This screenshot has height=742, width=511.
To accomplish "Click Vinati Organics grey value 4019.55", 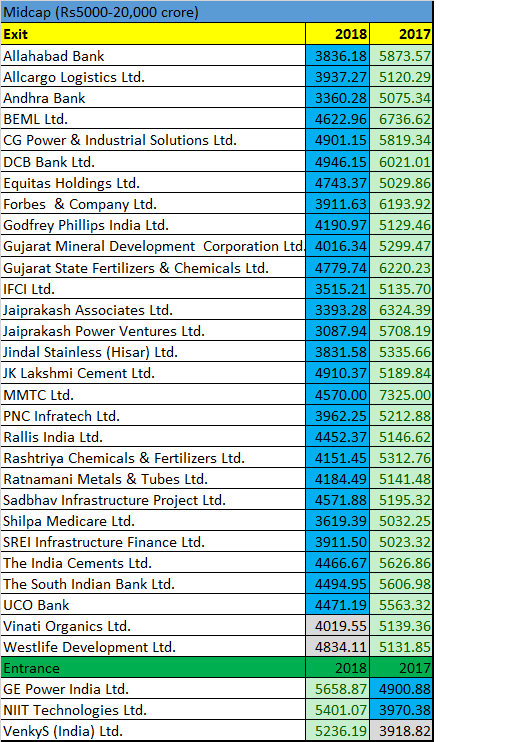I will (338, 626).
